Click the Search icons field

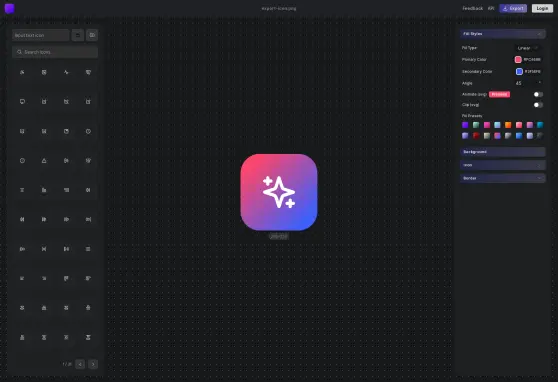tap(55, 52)
